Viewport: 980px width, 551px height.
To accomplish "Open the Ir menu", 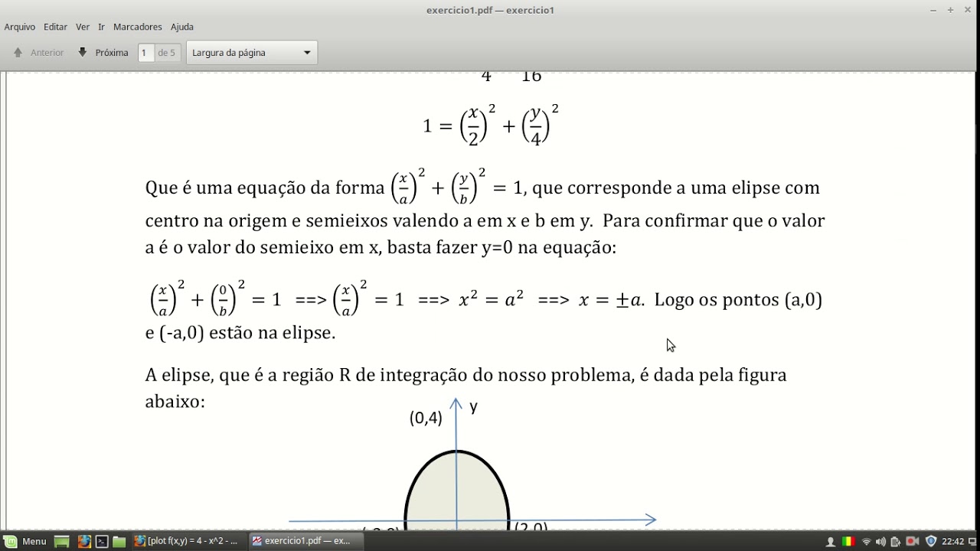I will click(x=101, y=27).
